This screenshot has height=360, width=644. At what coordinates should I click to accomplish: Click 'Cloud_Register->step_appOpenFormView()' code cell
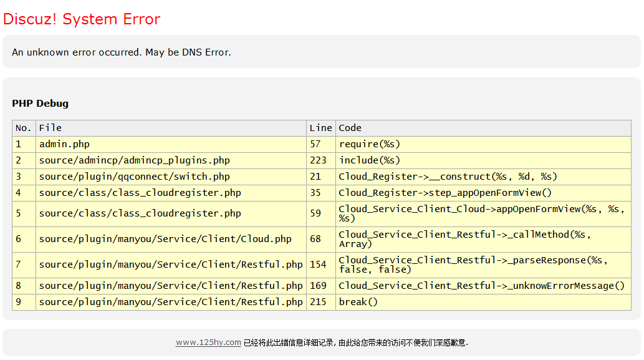pyautogui.click(x=483, y=193)
